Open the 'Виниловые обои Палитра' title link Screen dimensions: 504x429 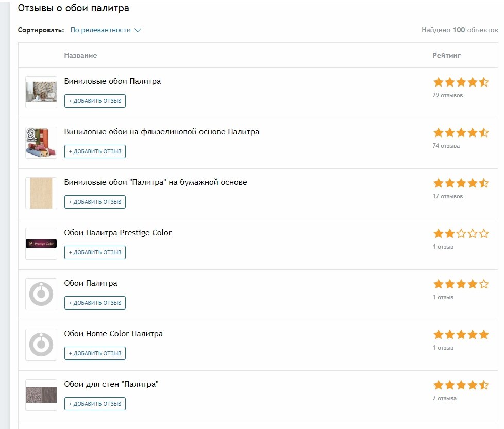(x=112, y=81)
